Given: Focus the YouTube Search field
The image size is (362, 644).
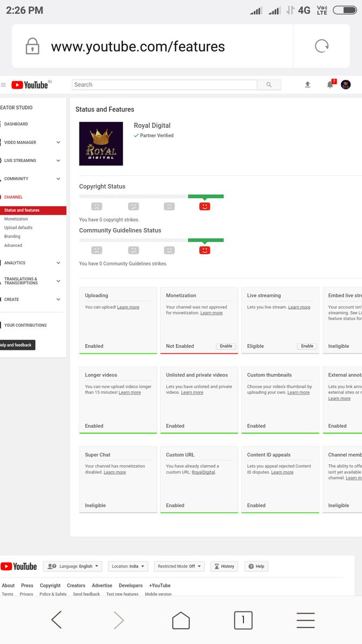Looking at the screenshot, I should pos(164,85).
